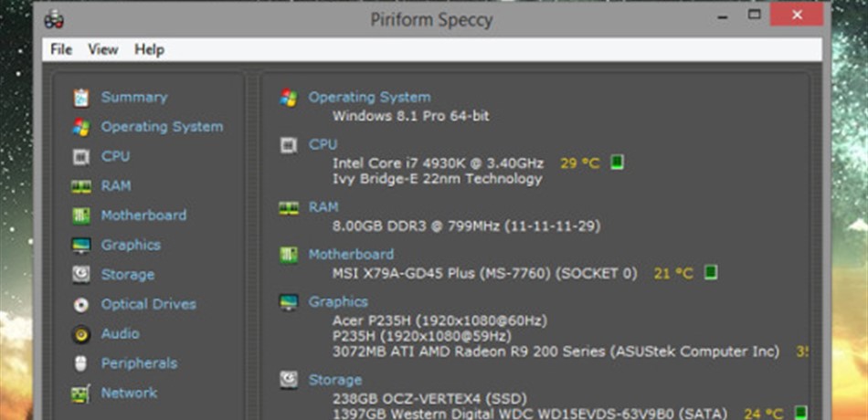
Task: Click the Operating System heading link
Action: [x=369, y=97]
